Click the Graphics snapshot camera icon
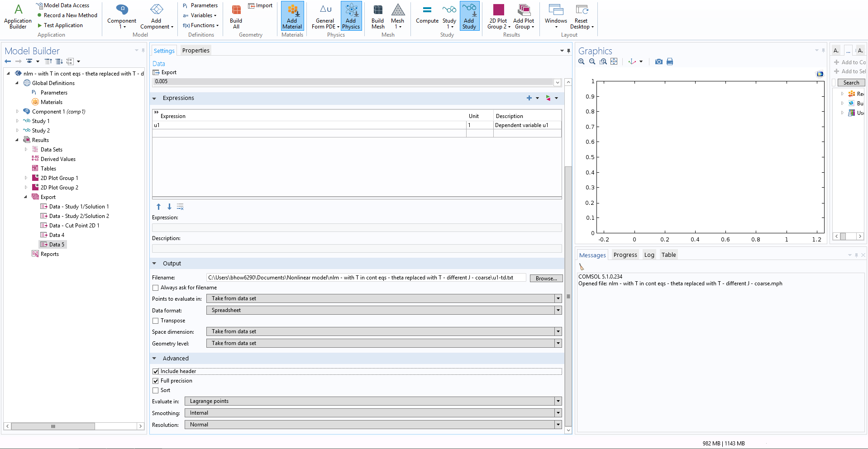Viewport: 868px width, 449px height. (658, 61)
